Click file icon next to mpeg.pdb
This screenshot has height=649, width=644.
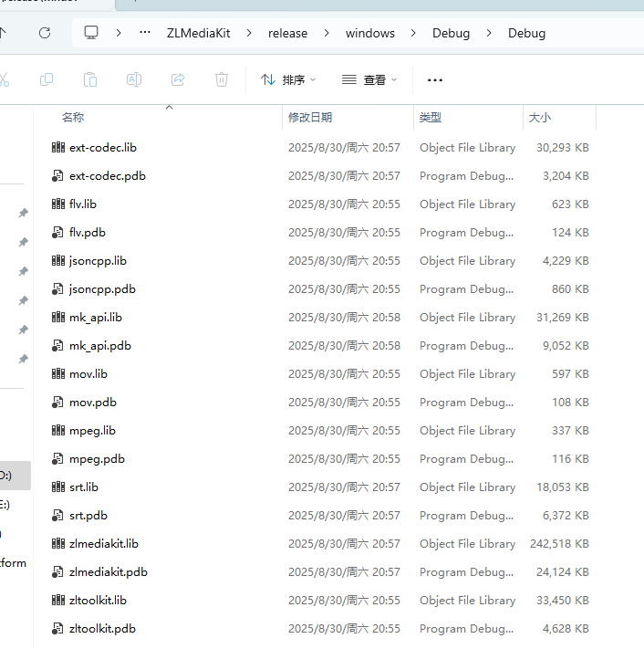click(x=57, y=459)
